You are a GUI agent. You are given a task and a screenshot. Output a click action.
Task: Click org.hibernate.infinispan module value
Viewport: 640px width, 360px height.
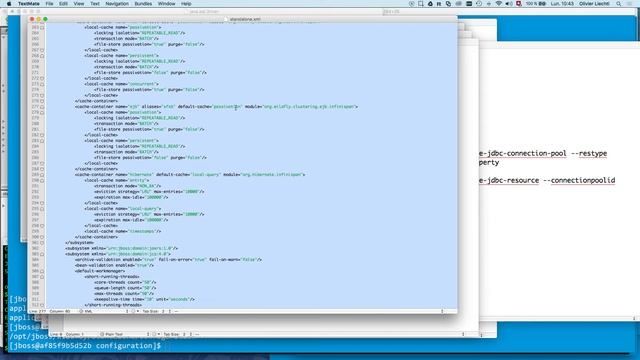coord(271,174)
